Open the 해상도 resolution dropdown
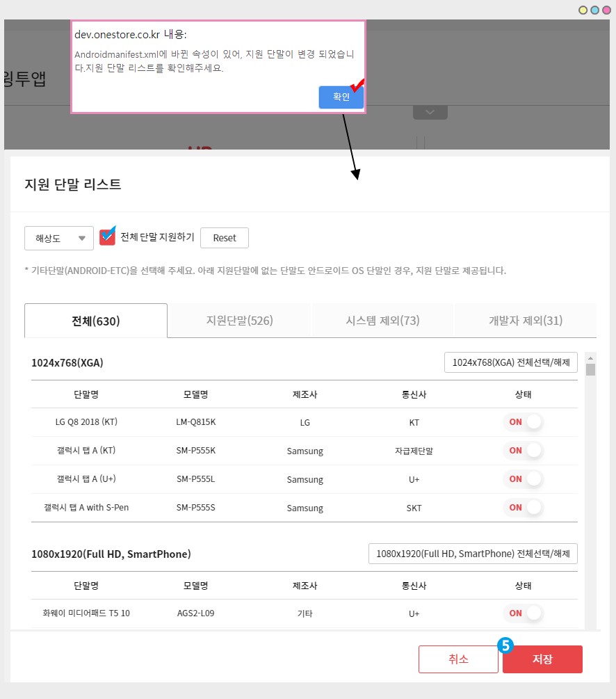The height and width of the screenshot is (699, 616). (58, 237)
